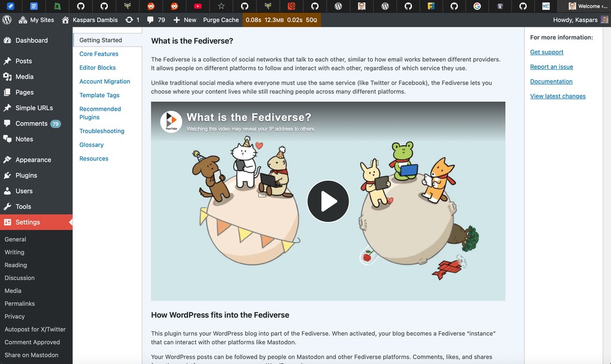This screenshot has width=611, height=364.
Task: Switch to the YouTube browser tab
Action: tap(198, 6)
